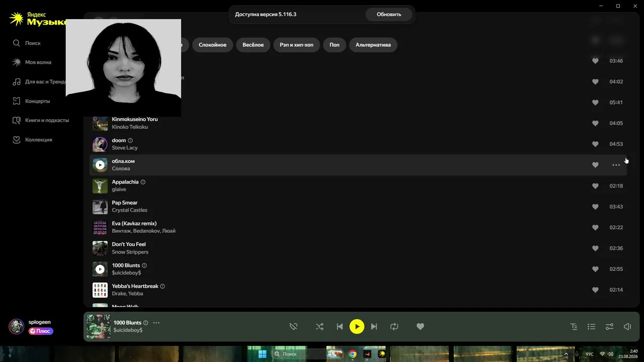
Task: Open player playback settings sliders icon
Action: point(609,327)
